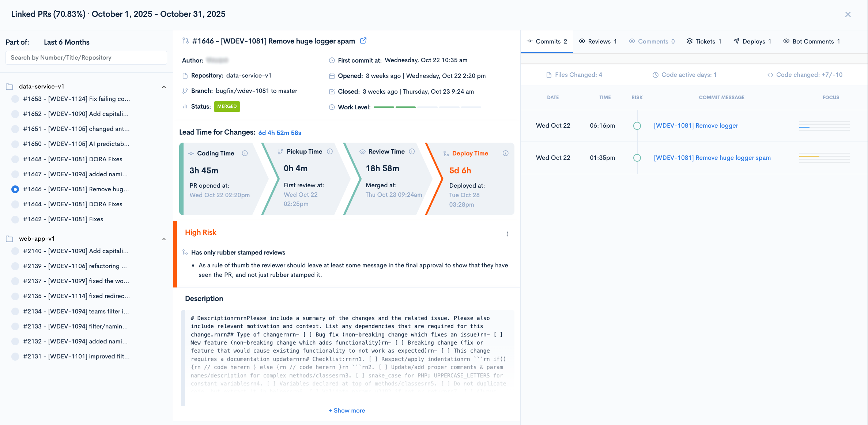The image size is (868, 425).
Task: Expand description with Show more
Action: pos(347,410)
